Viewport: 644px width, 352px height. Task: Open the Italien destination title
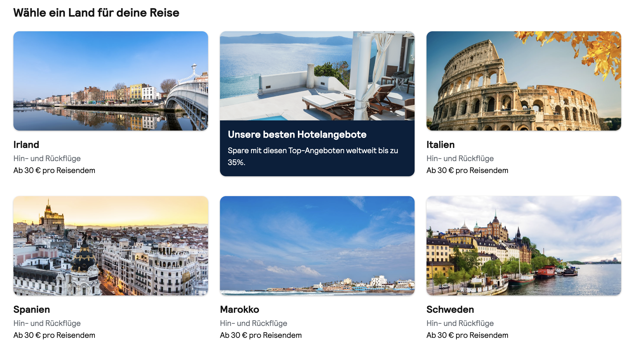point(440,144)
